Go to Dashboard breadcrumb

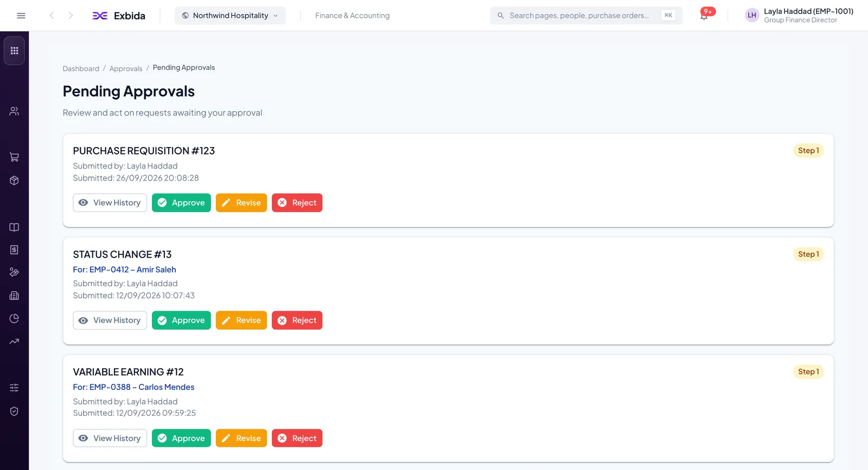click(81, 69)
